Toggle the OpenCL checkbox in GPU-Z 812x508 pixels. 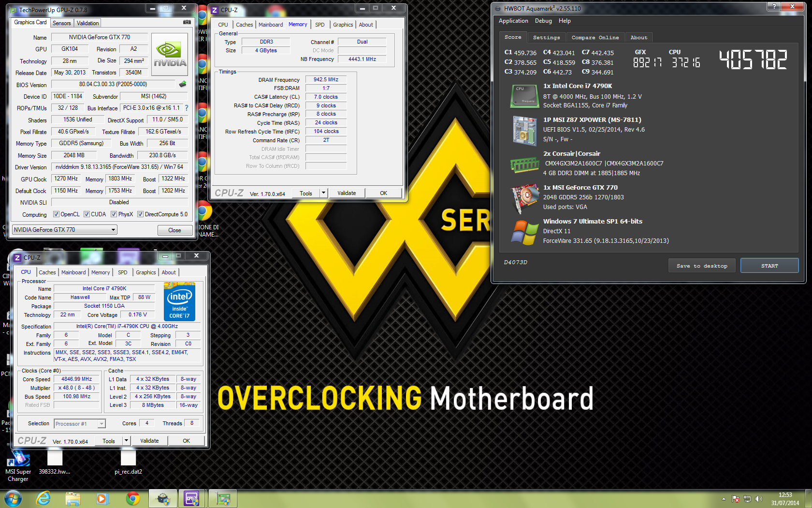click(56, 214)
